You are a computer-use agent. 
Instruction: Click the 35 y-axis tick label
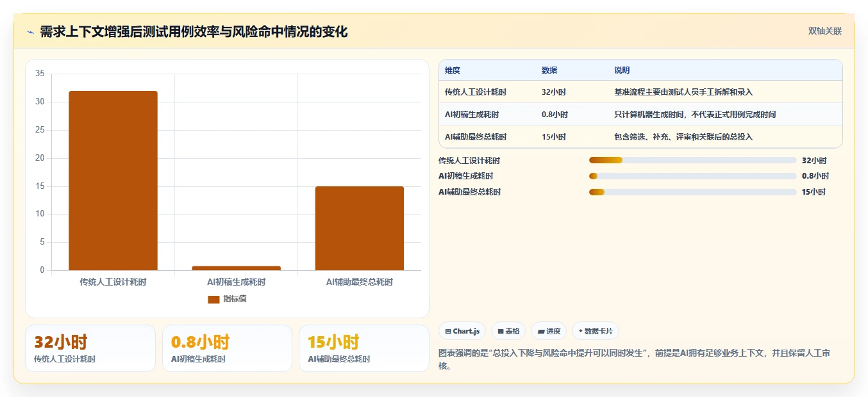pyautogui.click(x=40, y=74)
